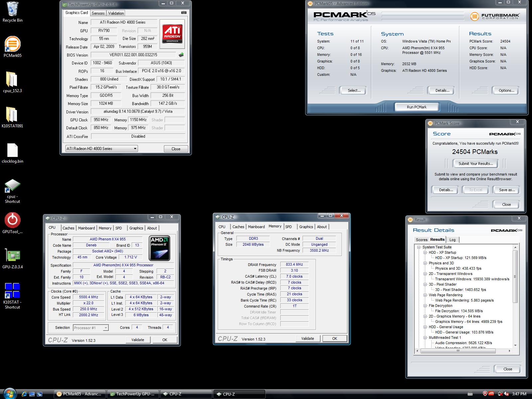
Task: Click the save BIOS chip icon in GPU-Z
Action: point(181,55)
